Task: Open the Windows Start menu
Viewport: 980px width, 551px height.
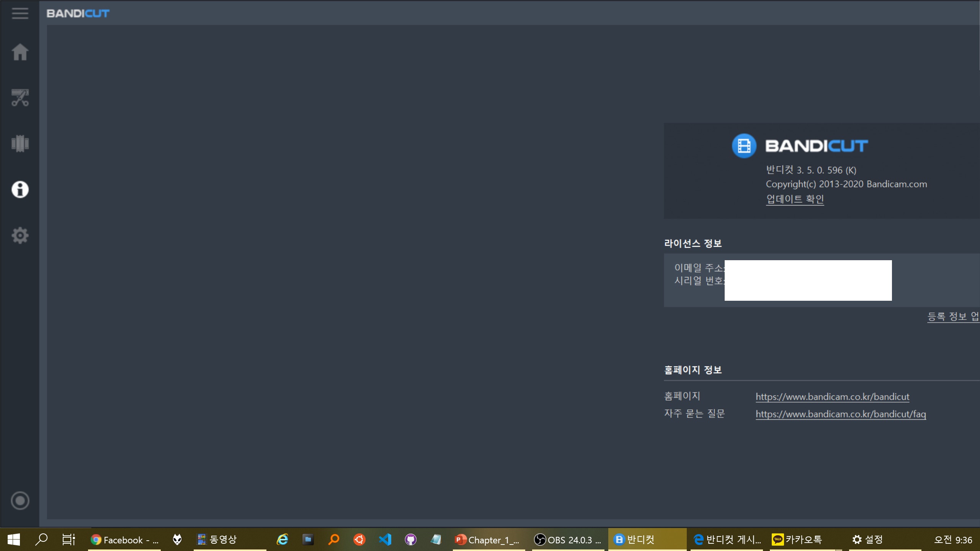Action: pos(14,540)
